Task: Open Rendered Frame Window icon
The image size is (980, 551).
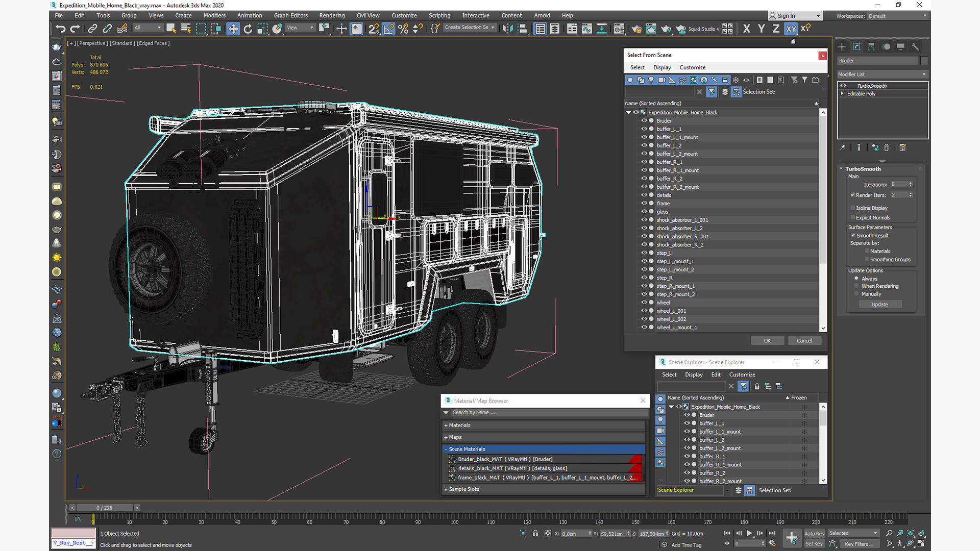Action: (x=651, y=29)
